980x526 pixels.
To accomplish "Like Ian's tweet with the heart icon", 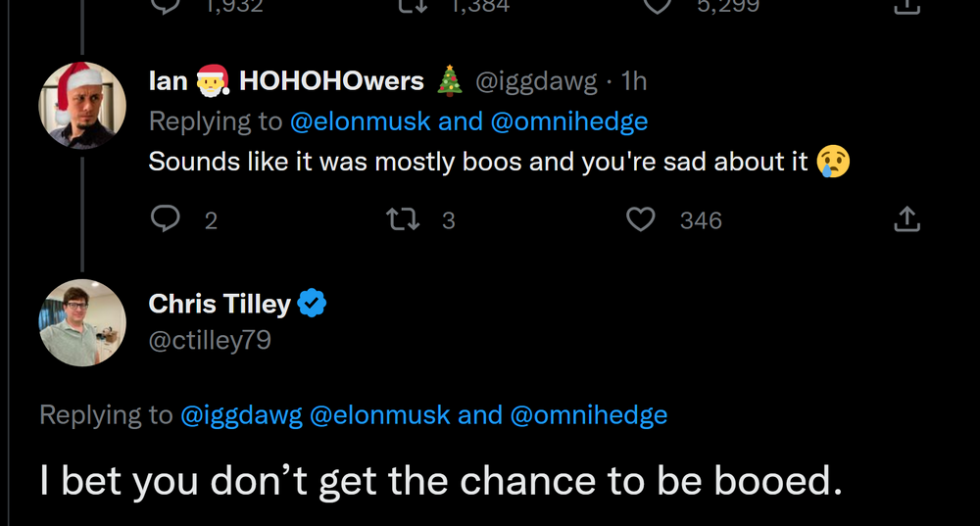I will click(640, 220).
